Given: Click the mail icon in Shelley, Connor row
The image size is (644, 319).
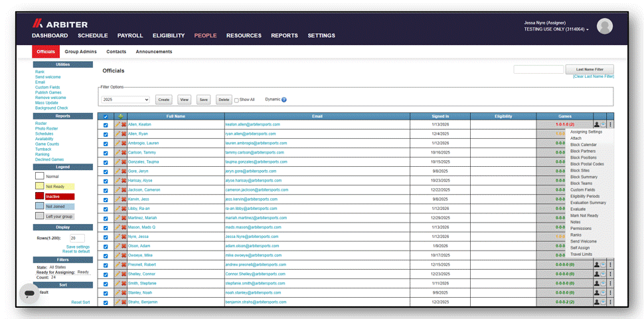Looking at the screenshot, I should point(603,274).
